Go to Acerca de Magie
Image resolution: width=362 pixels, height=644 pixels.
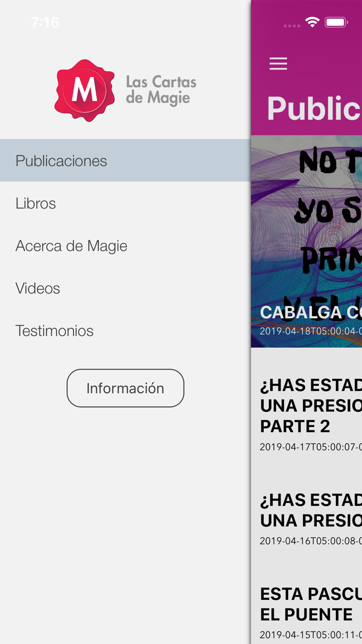click(x=125, y=246)
